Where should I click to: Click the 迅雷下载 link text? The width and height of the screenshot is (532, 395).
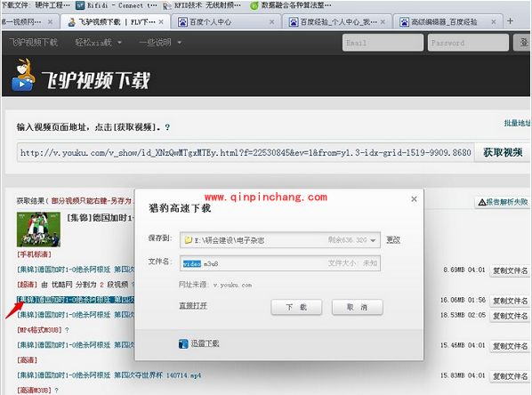205,343
